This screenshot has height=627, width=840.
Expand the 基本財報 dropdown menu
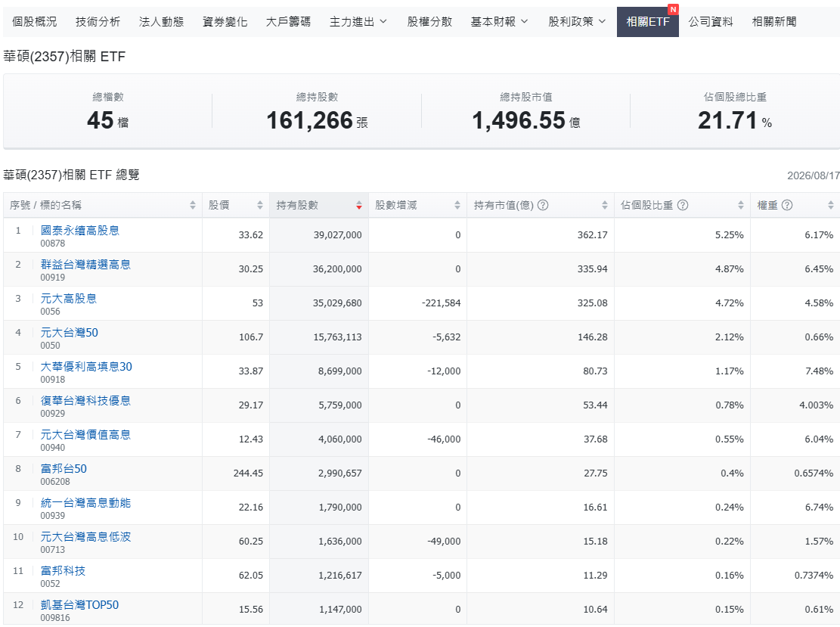(499, 22)
